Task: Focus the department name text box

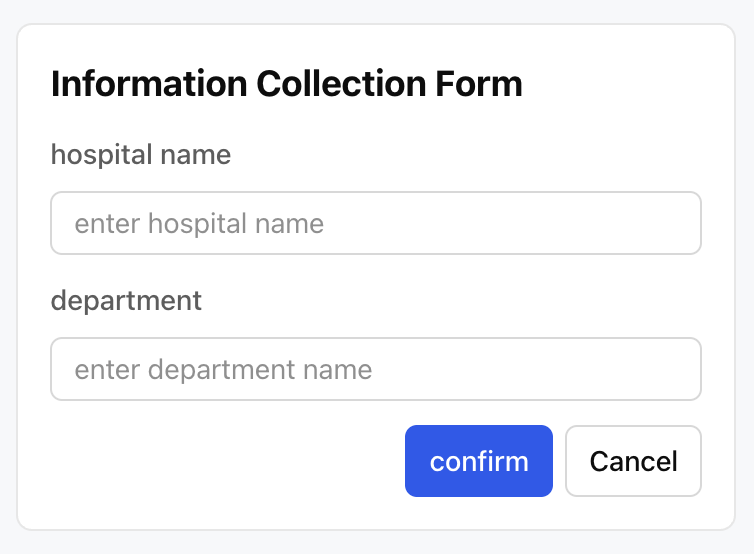Action: click(x=376, y=369)
